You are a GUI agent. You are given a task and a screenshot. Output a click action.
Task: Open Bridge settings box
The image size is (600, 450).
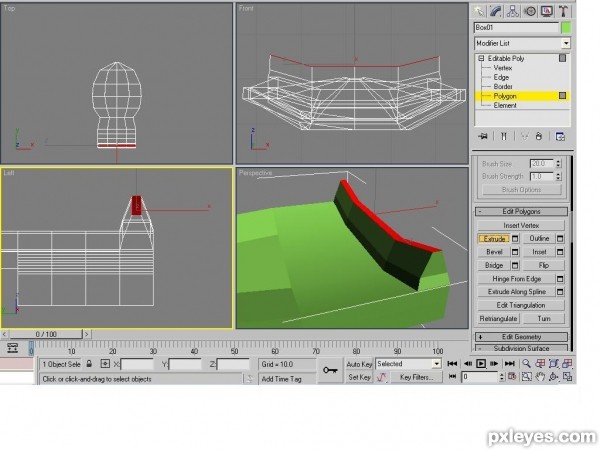(x=515, y=266)
